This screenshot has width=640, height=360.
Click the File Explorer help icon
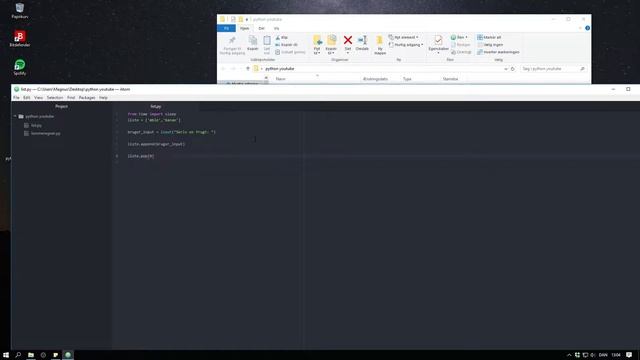click(x=587, y=28)
